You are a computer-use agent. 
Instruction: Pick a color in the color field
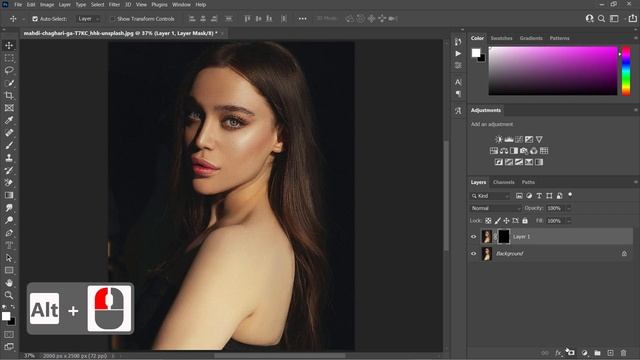(553, 71)
